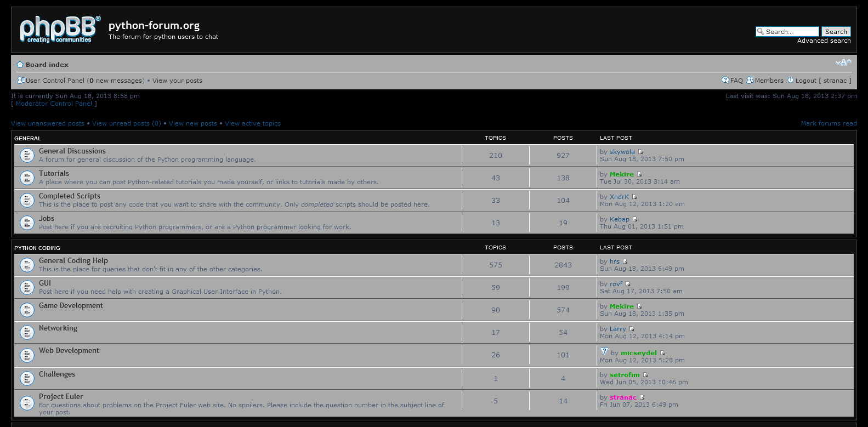View latest post icon next to rovf
The height and width of the screenshot is (427, 868).
pos(628,284)
